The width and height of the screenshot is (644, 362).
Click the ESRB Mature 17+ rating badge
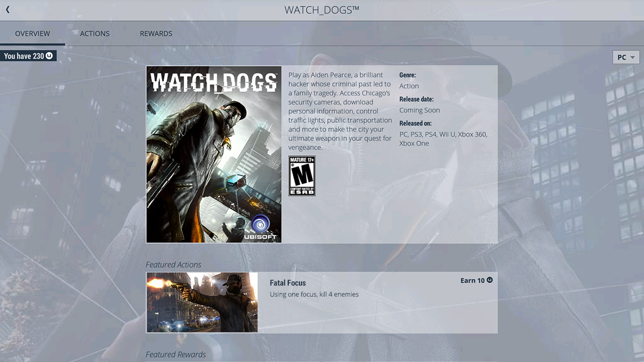[302, 175]
